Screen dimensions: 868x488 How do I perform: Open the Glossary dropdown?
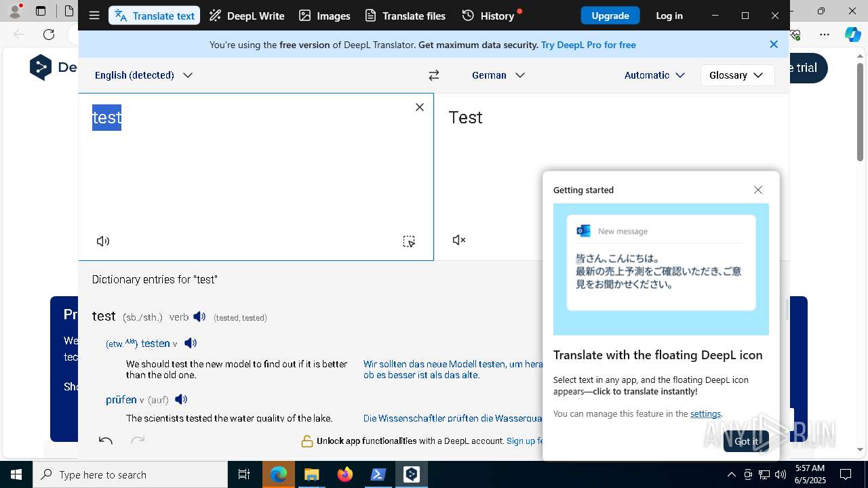click(737, 75)
